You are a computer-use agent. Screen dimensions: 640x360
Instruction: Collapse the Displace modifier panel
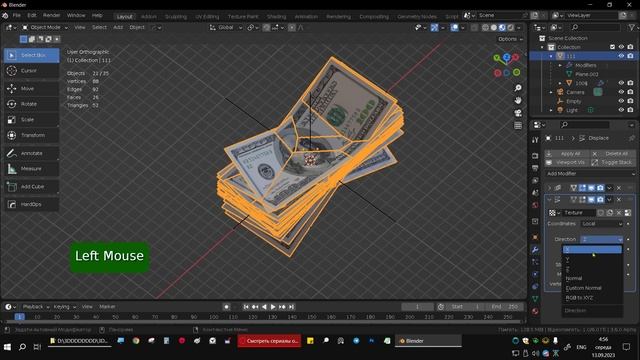[549, 200]
